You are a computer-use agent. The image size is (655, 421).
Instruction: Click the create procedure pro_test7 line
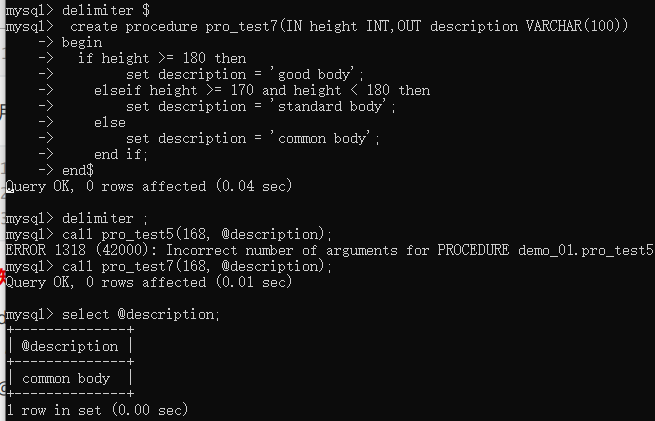(317, 26)
